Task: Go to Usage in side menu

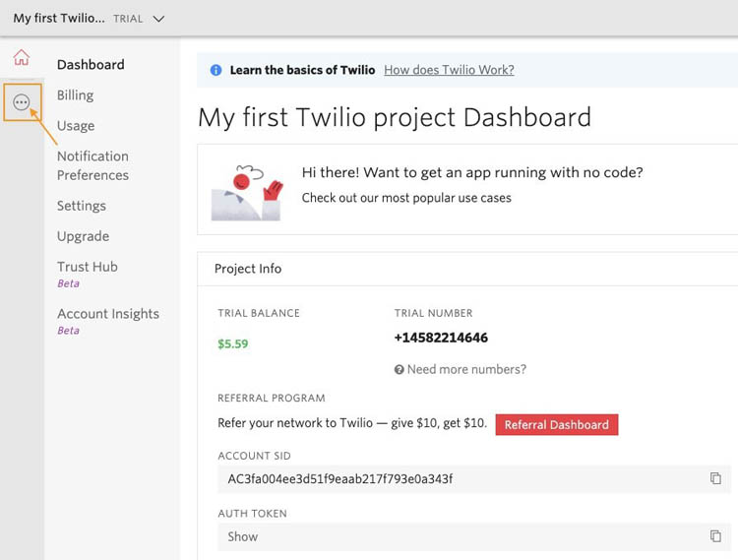Action: [76, 126]
